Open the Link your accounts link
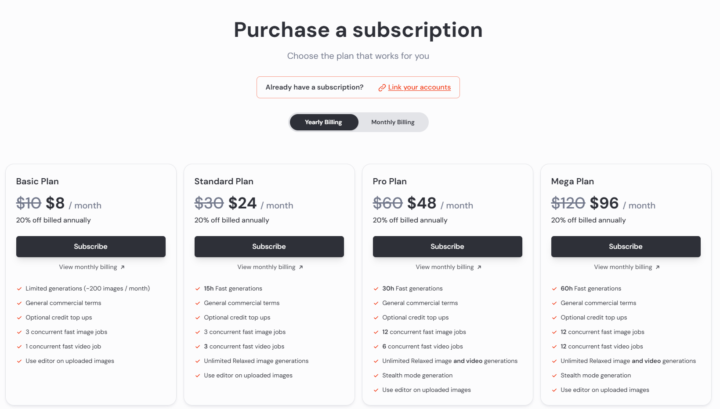720x409 pixels. click(x=419, y=87)
